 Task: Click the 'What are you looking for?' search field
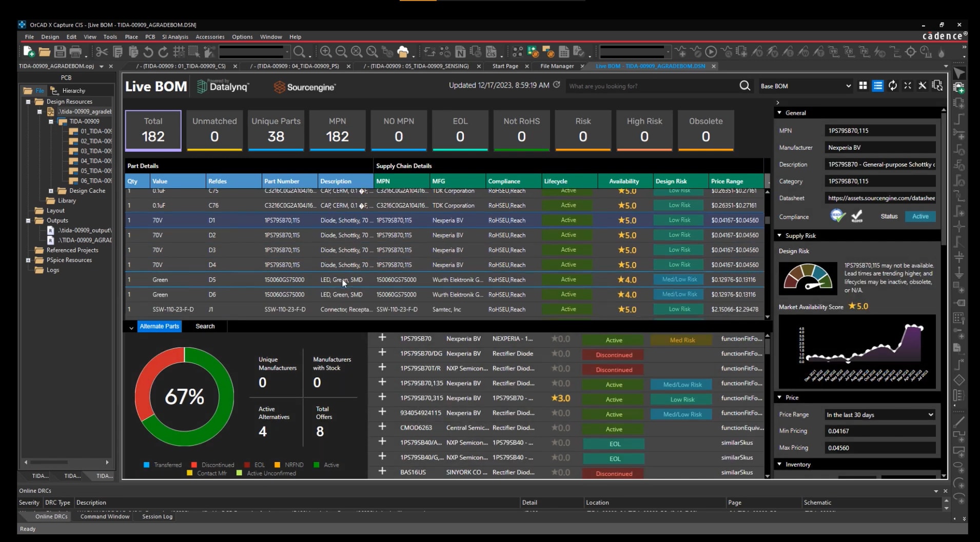[x=651, y=86]
